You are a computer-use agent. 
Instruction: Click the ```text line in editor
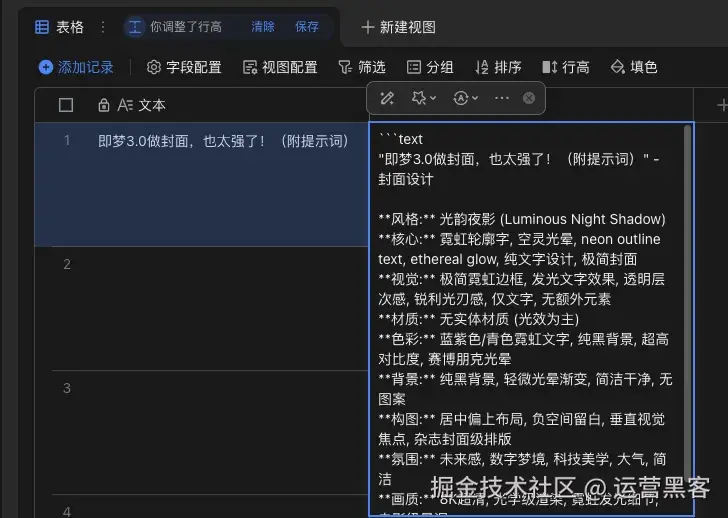pos(401,139)
